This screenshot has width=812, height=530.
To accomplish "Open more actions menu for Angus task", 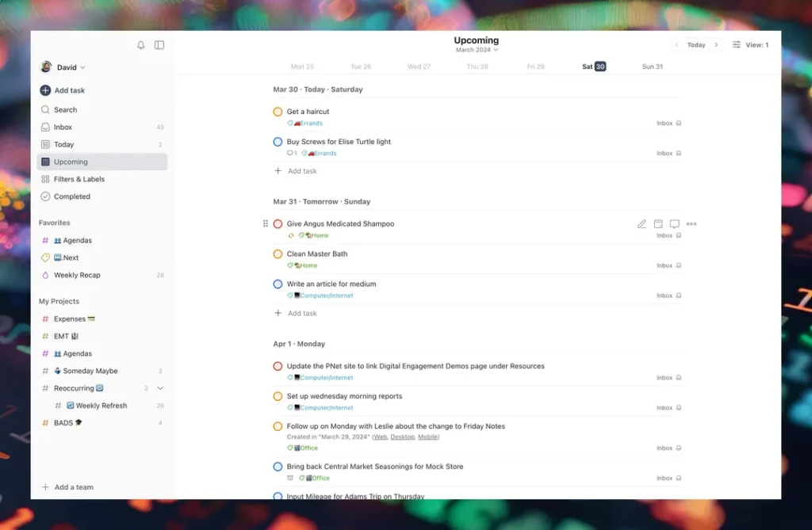I will (x=691, y=224).
